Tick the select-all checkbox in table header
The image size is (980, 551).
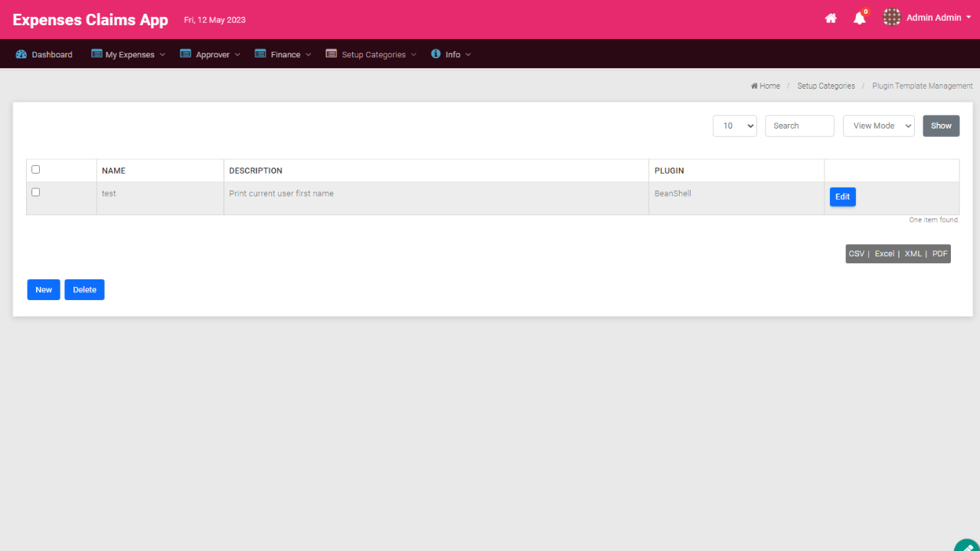click(35, 169)
